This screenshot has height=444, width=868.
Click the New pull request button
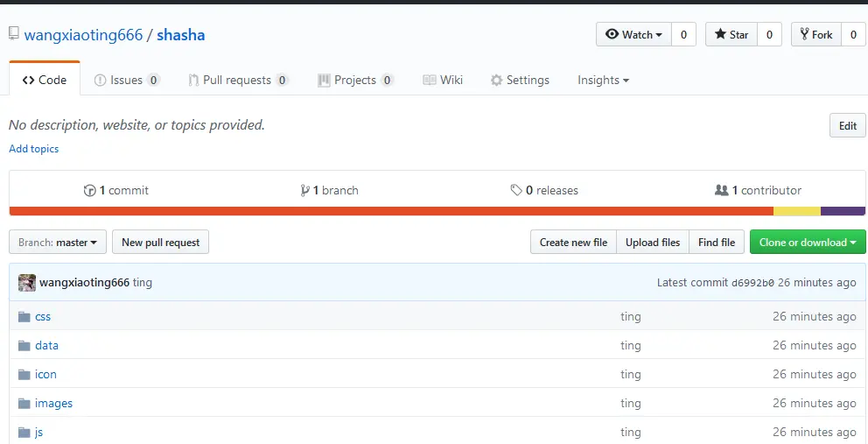click(160, 243)
